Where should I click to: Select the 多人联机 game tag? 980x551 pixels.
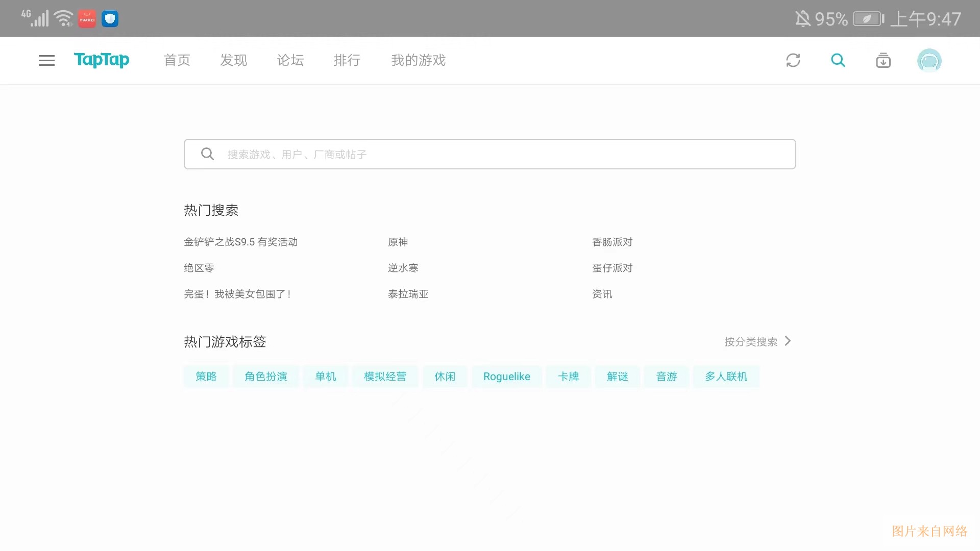pos(726,377)
